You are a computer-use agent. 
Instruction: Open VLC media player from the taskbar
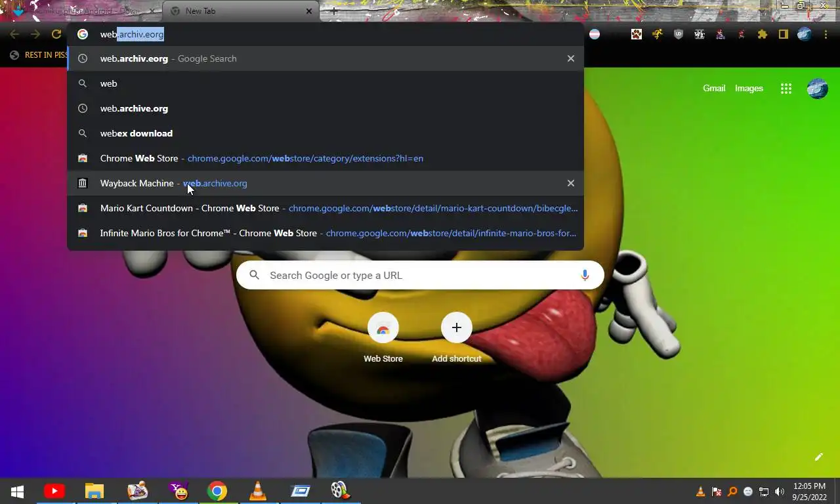point(258,491)
